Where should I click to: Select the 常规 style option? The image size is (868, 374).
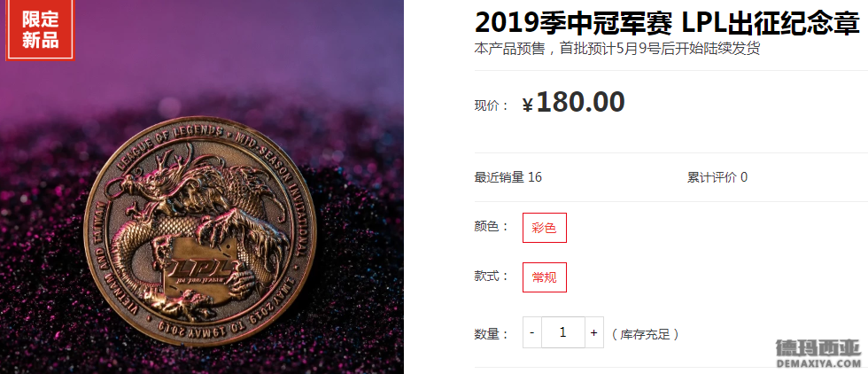click(544, 277)
